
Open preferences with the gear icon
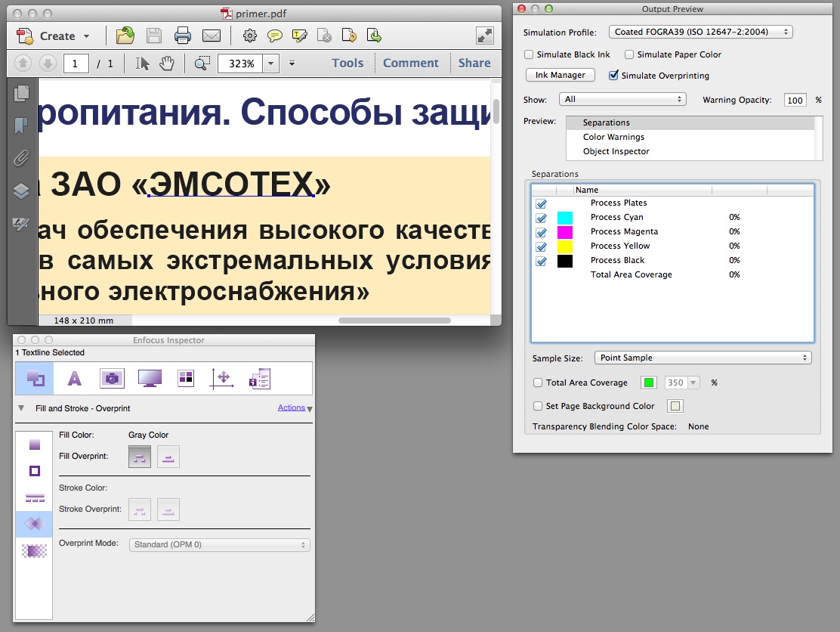pyautogui.click(x=249, y=36)
